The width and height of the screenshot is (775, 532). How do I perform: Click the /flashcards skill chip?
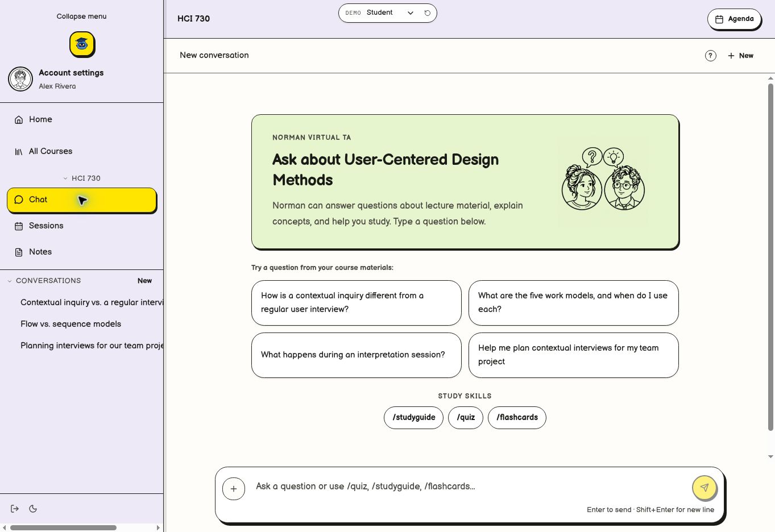517,418
